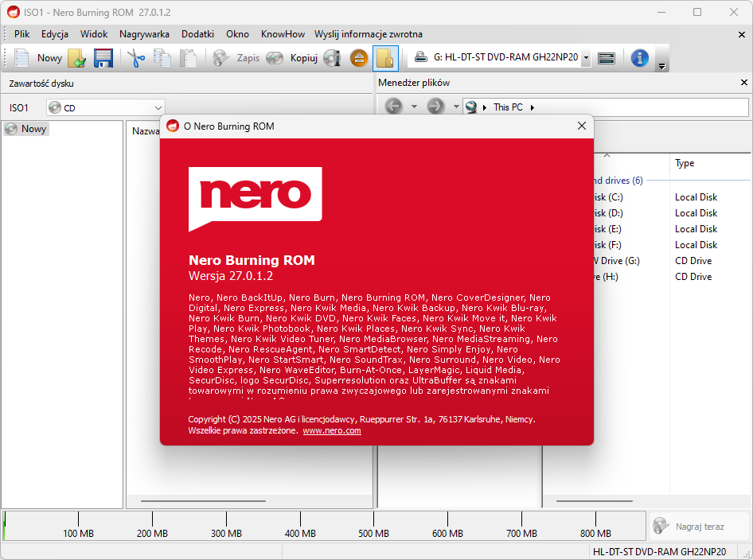Click the disc icon next to Nowy in tree

pos(11,129)
